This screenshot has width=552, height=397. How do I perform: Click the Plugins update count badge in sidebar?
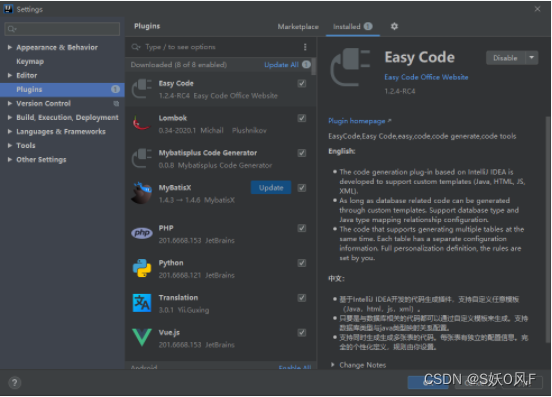click(x=115, y=89)
